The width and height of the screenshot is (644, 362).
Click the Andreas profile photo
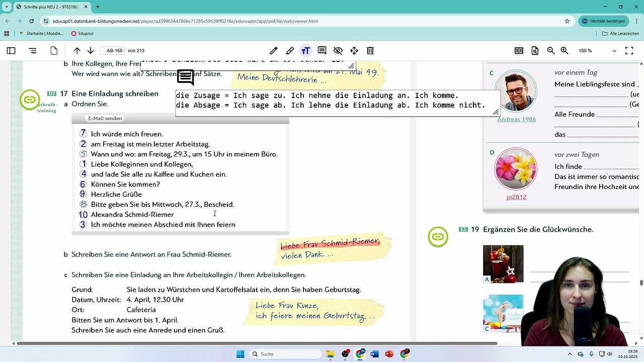click(516, 91)
